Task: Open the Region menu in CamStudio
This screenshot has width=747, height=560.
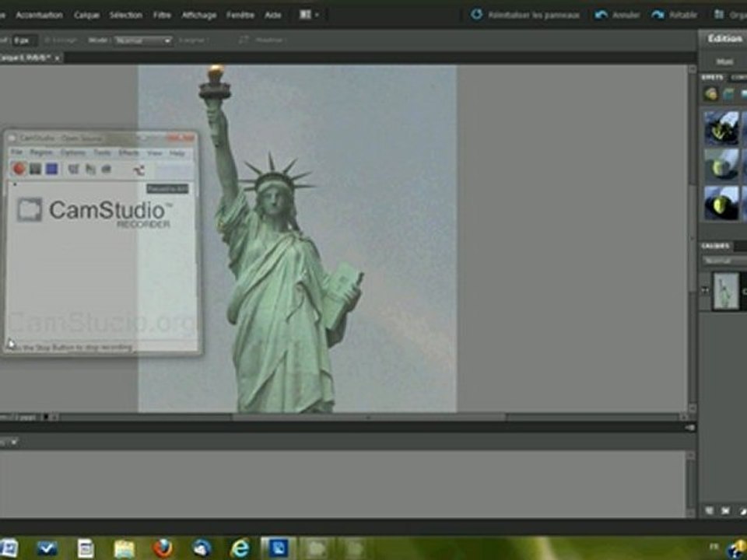Action: click(x=41, y=152)
